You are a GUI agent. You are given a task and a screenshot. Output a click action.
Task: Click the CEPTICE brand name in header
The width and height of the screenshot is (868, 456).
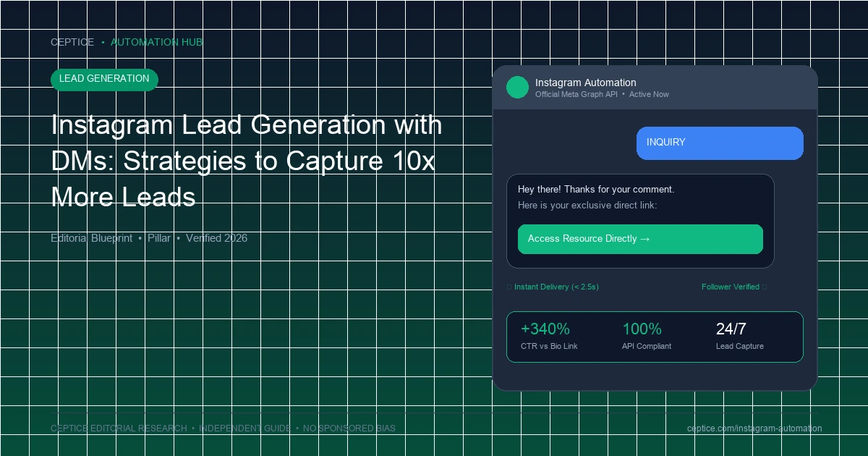click(72, 42)
